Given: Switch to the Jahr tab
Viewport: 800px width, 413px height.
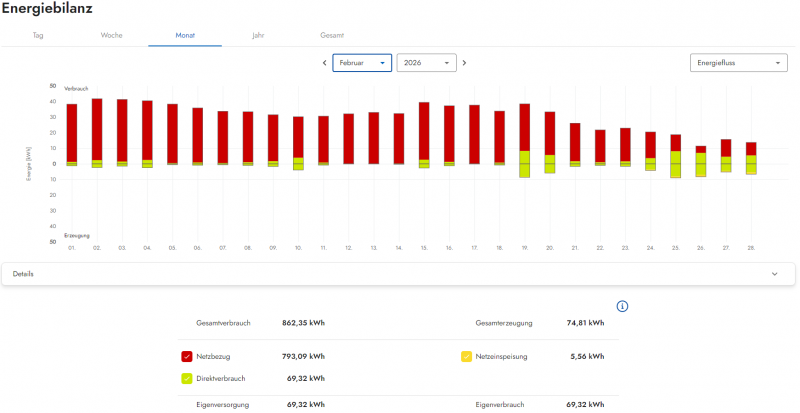Looking at the screenshot, I should pos(258,35).
